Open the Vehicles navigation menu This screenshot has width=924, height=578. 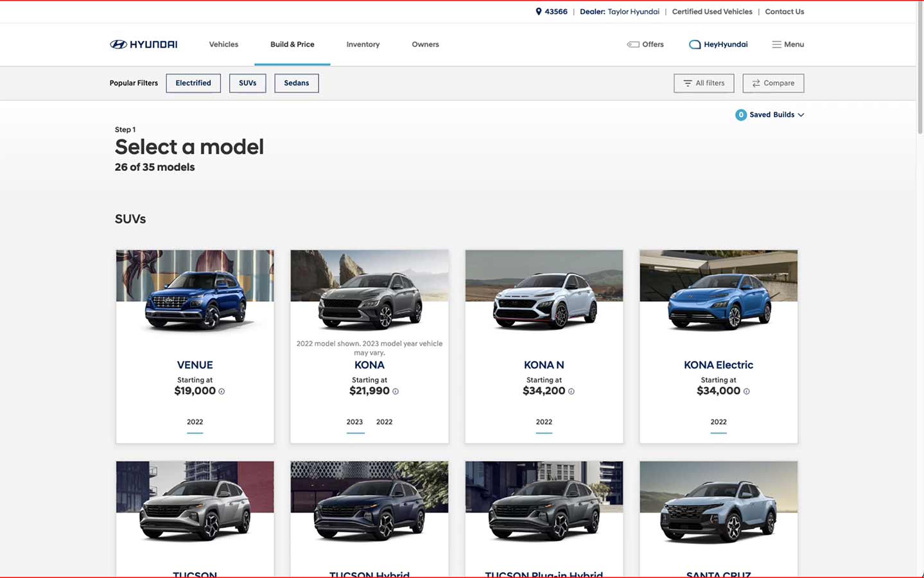(223, 44)
